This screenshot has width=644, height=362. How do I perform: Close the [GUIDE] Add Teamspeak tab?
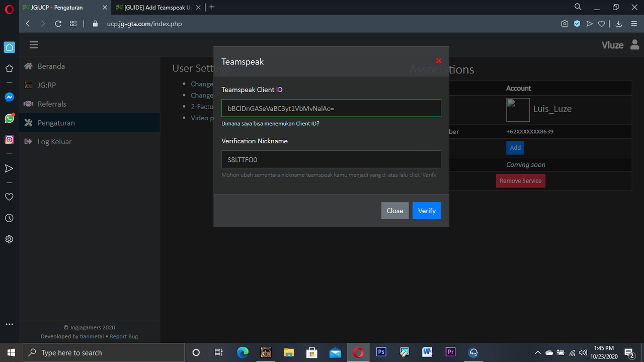(197, 8)
